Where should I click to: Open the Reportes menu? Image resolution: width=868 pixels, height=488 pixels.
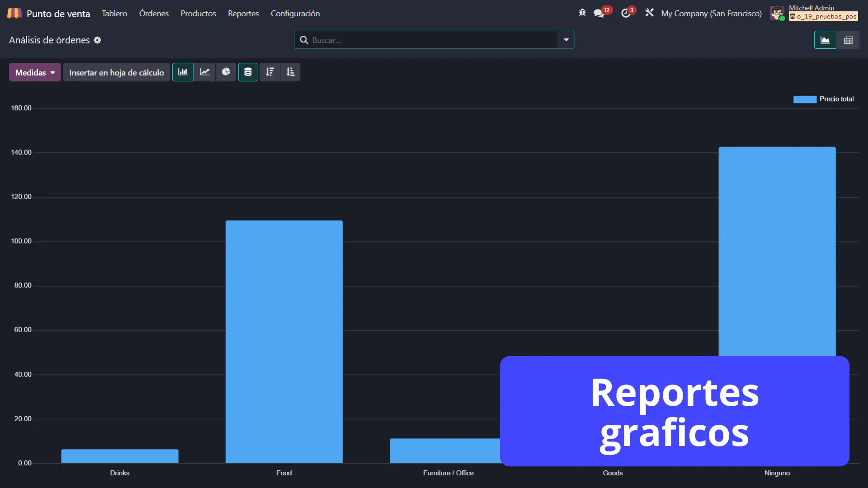pyautogui.click(x=243, y=14)
